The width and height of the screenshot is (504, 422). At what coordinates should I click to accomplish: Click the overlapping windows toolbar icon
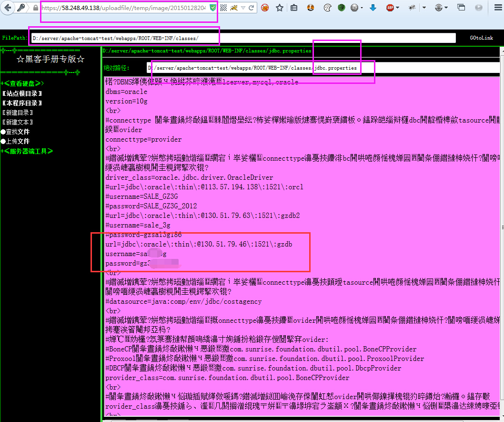coord(461,8)
